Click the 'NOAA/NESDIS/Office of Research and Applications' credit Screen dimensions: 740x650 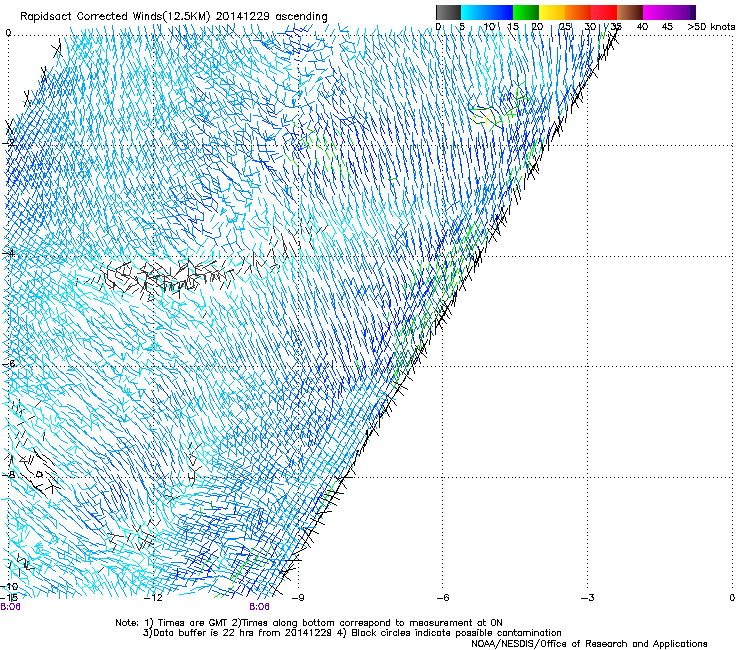point(589,644)
